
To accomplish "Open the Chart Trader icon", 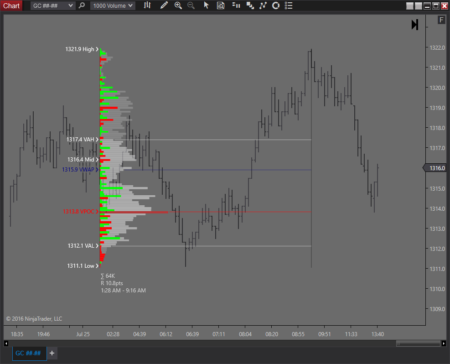I will pyautogui.click(x=236, y=5).
